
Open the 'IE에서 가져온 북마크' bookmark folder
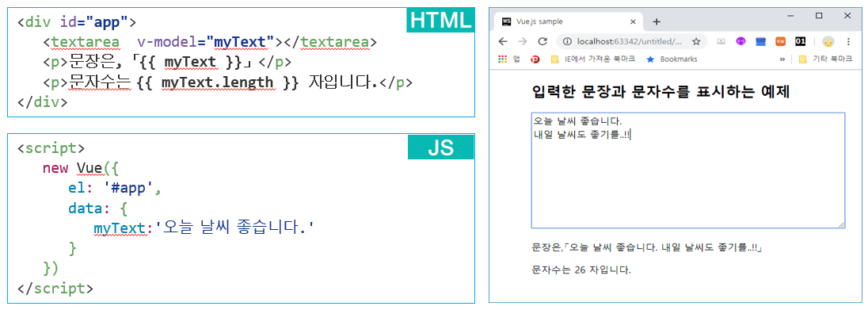pos(593,59)
